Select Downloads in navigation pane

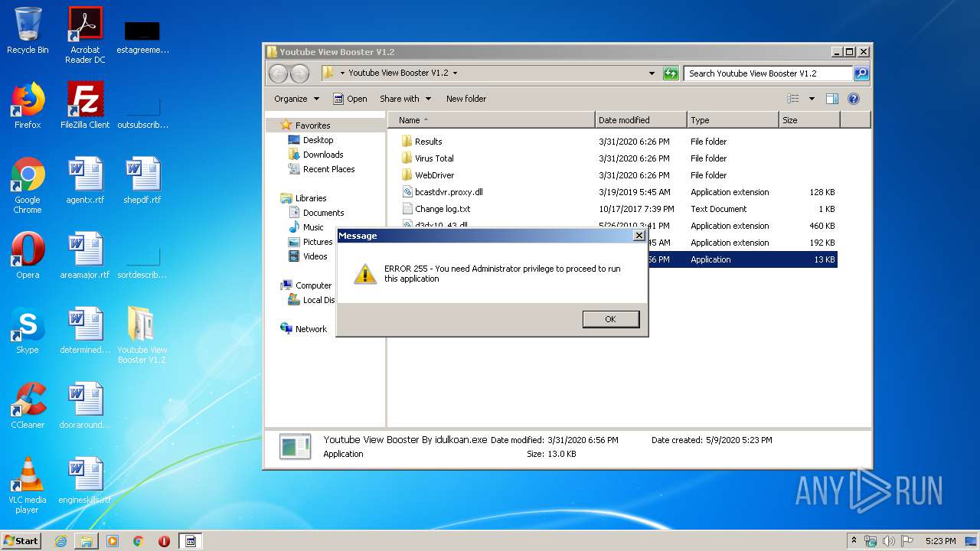pyautogui.click(x=323, y=155)
